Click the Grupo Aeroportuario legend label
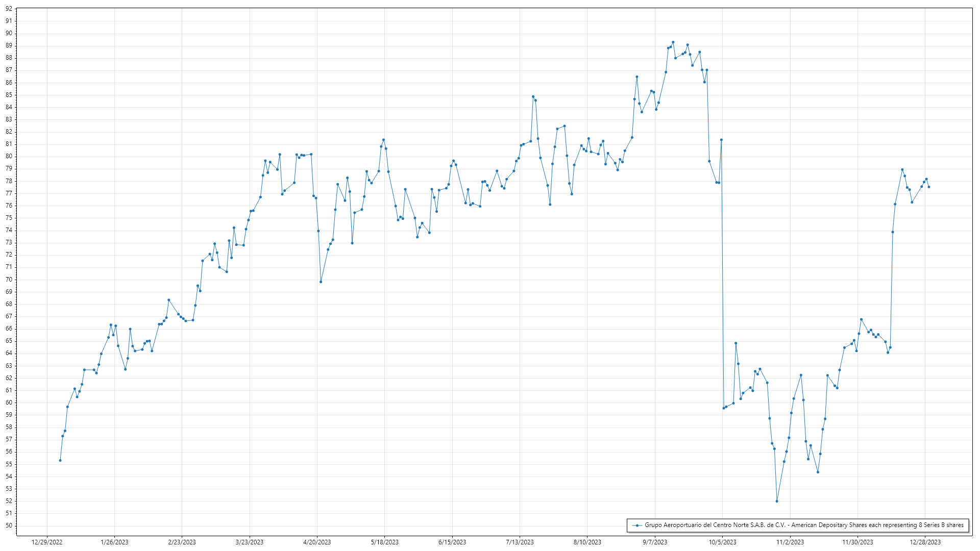The width and height of the screenshot is (980, 551). tap(804, 525)
